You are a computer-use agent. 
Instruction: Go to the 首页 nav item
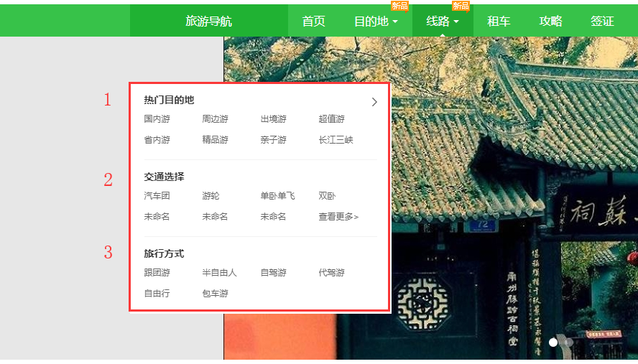point(313,22)
